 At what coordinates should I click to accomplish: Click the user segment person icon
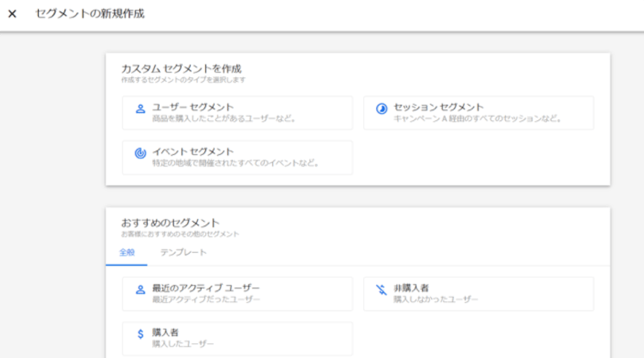[x=140, y=108]
